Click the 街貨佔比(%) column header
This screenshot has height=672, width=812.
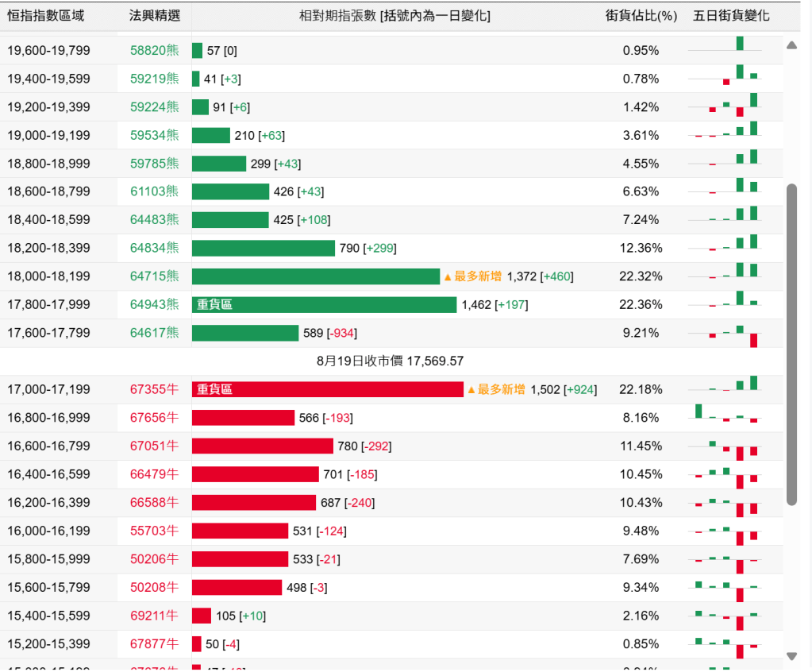[641, 16]
